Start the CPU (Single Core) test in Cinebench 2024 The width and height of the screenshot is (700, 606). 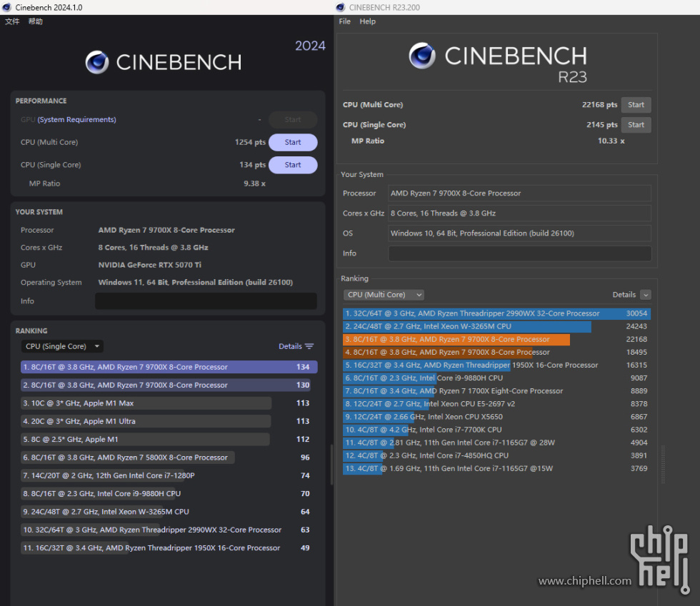[293, 165]
